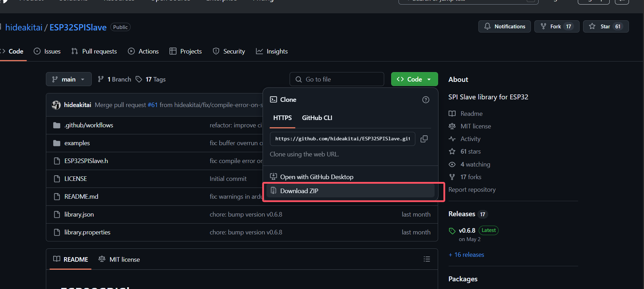View the 61 stars link
The height and width of the screenshot is (289, 644).
465,151
